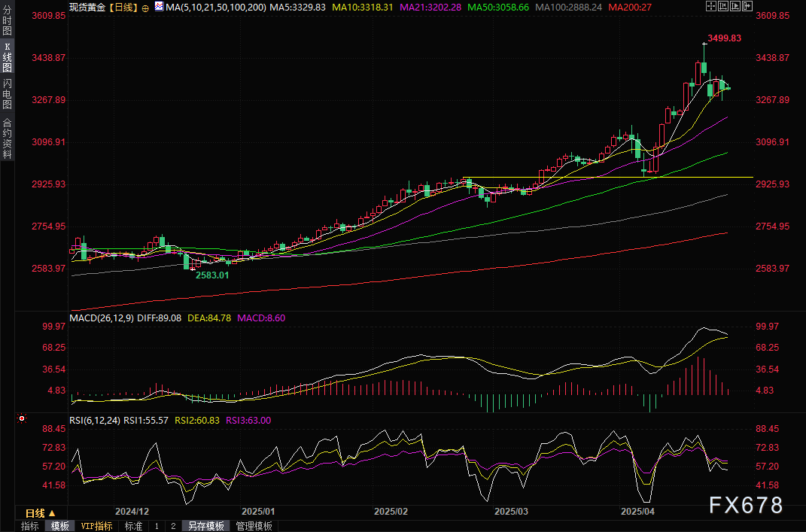Select template number 1
Image resolution: width=806 pixels, height=532 pixels.
157,526
